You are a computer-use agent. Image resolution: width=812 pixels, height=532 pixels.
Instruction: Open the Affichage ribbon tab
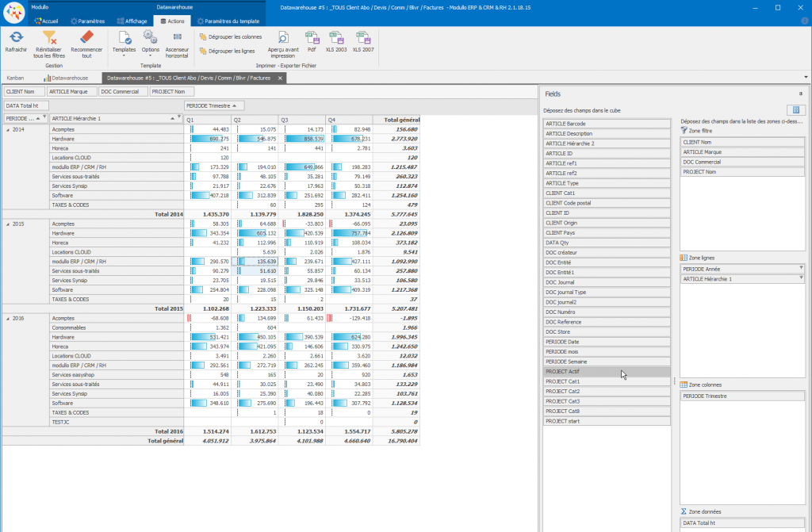(x=132, y=21)
